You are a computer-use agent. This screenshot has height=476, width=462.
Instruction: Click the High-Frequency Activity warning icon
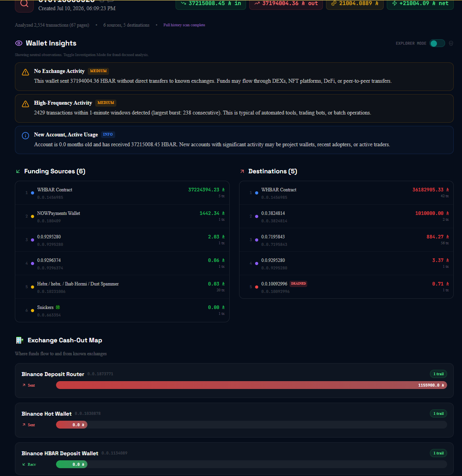[x=25, y=104]
